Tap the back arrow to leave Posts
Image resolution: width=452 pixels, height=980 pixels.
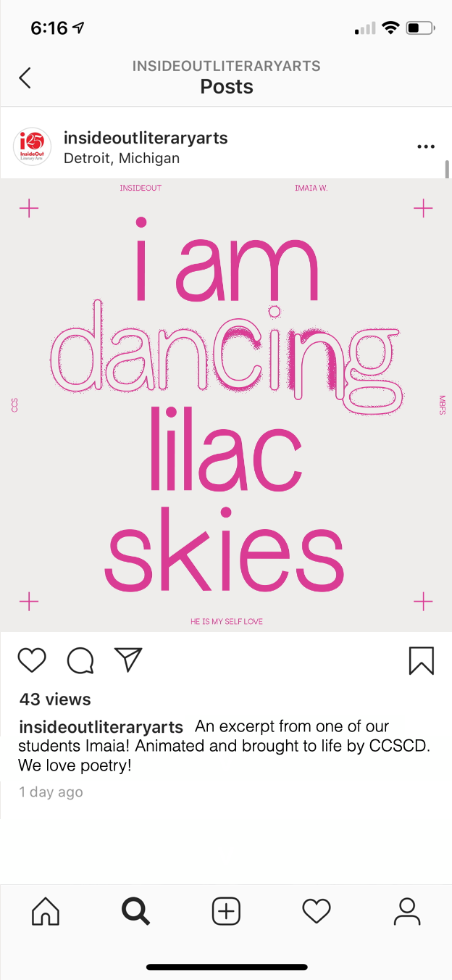25,78
